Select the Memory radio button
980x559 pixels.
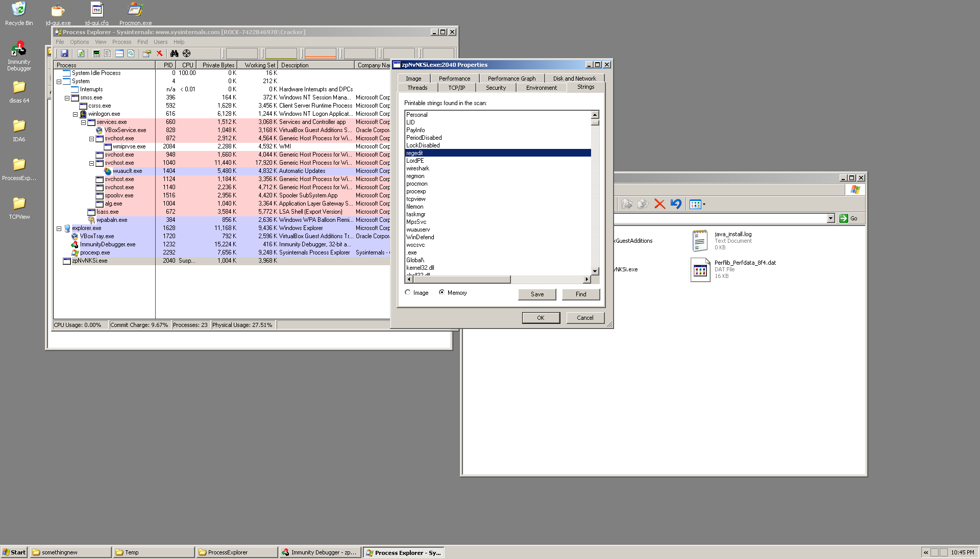point(442,293)
